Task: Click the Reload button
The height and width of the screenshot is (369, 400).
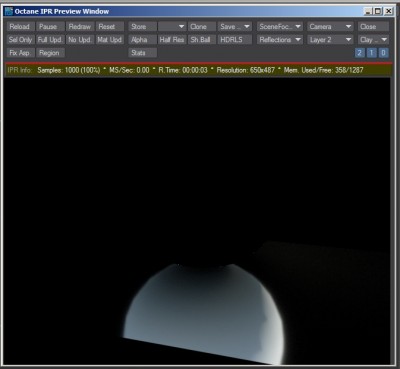Action: coord(20,27)
